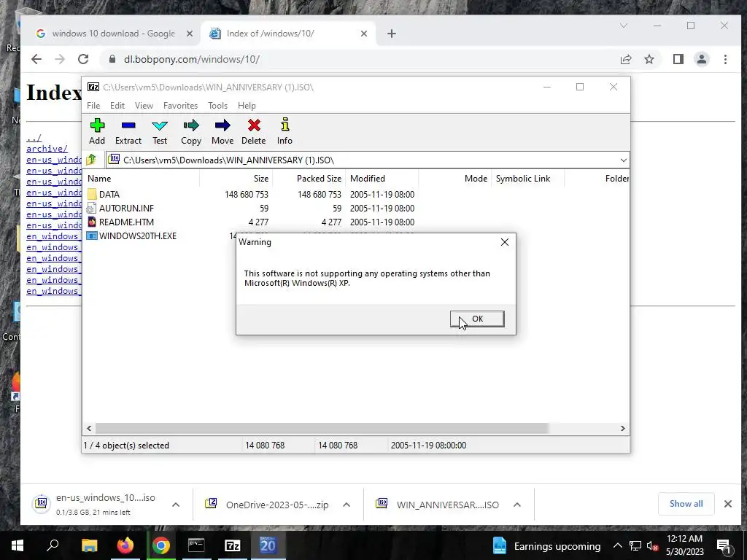
Task: Click OK in the Warning dialog
Action: pos(477,319)
